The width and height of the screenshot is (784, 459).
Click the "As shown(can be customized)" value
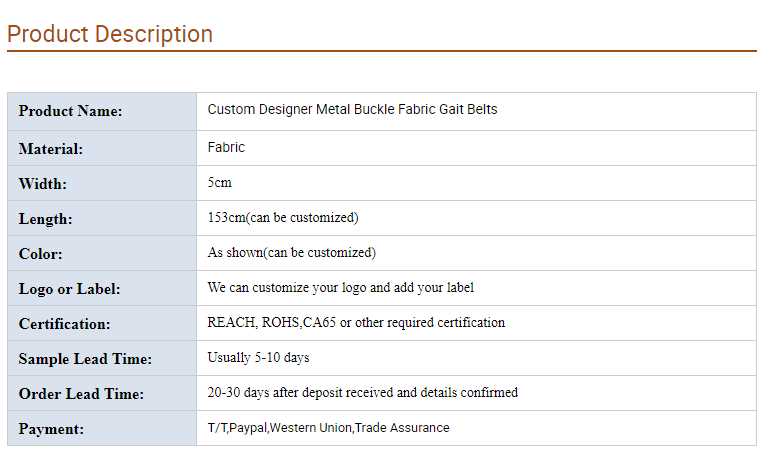(292, 252)
